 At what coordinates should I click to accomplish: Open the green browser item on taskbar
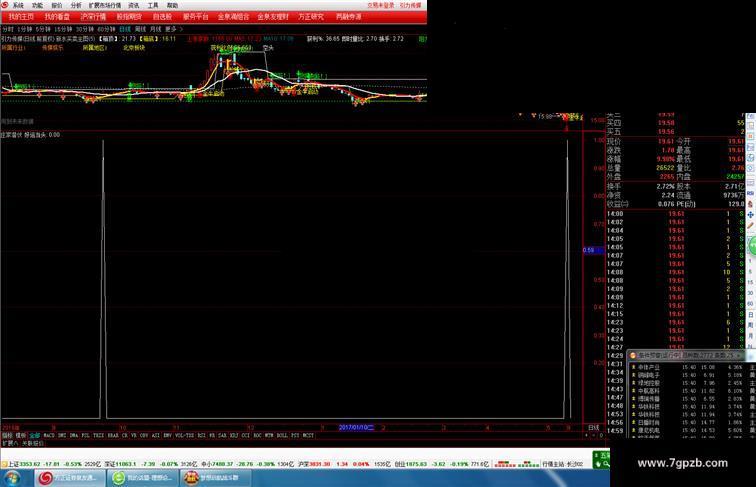click(143, 478)
